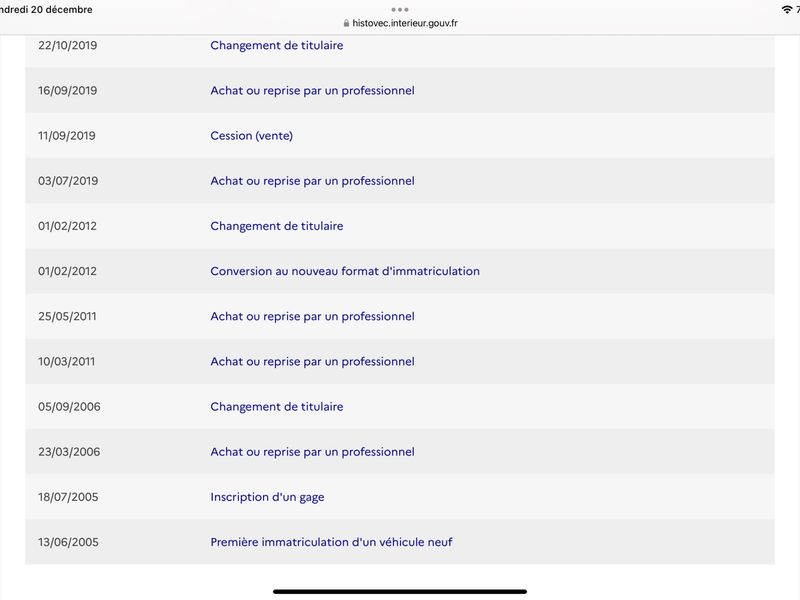Image resolution: width=800 pixels, height=600 pixels.
Task: Select the 25/05/2011 Achat ou reprise entry
Action: tap(399, 316)
